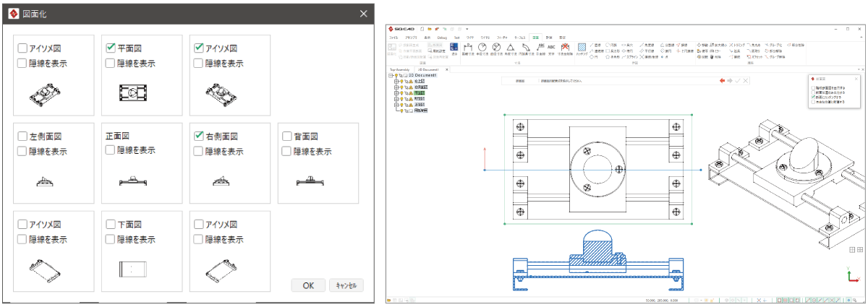Toggle the lightbulb visibility of 2D Document1
Viewport: 868px width, 307px height.
[x=397, y=74]
